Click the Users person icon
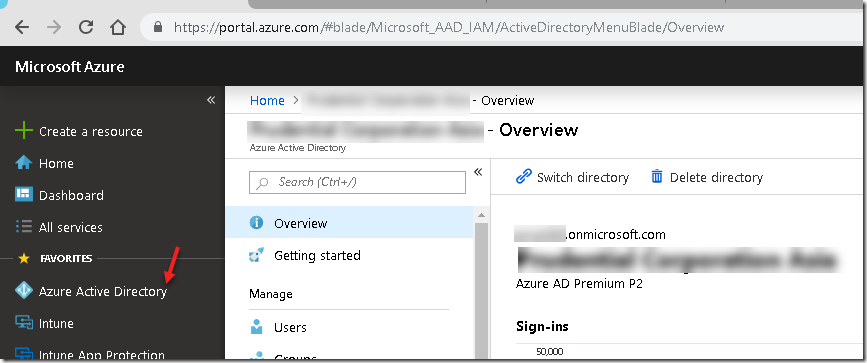 (x=256, y=326)
